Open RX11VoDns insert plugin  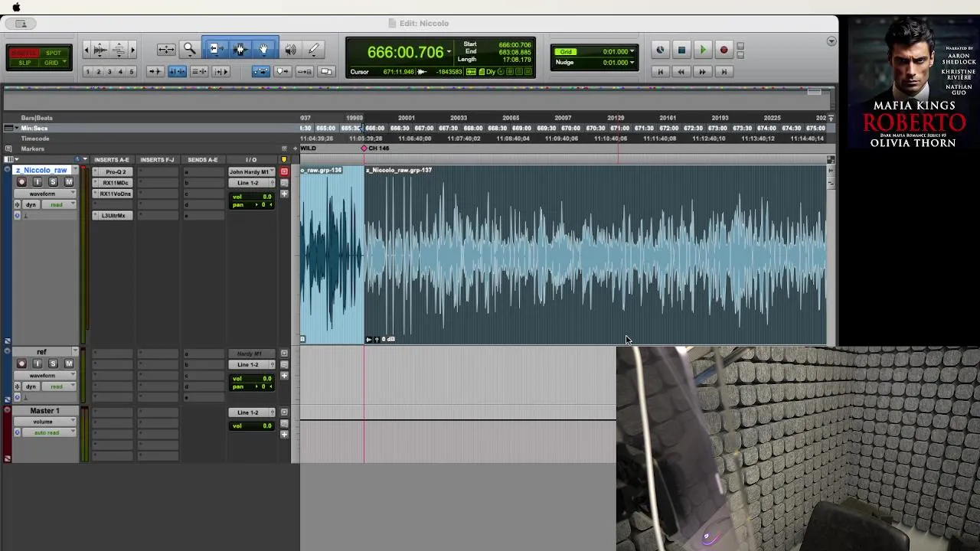(116, 194)
